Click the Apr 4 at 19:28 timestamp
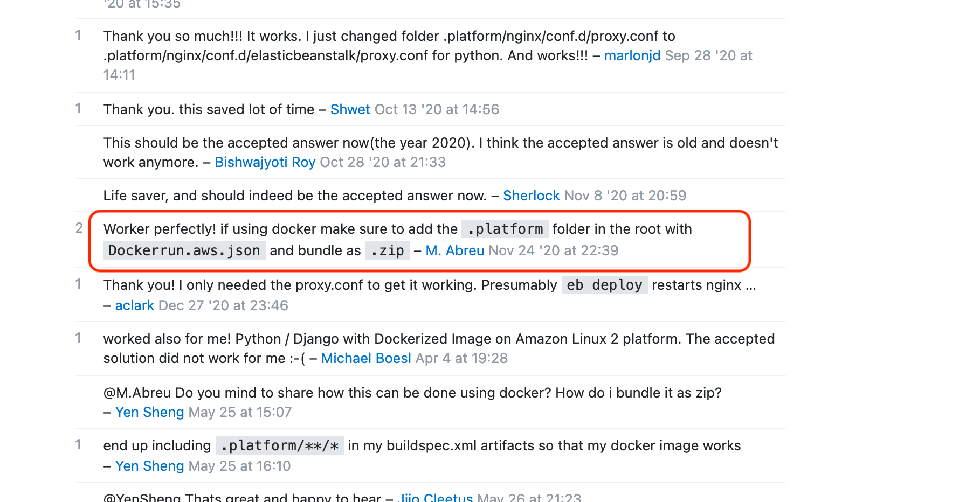The height and width of the screenshot is (502, 980). 461,358
